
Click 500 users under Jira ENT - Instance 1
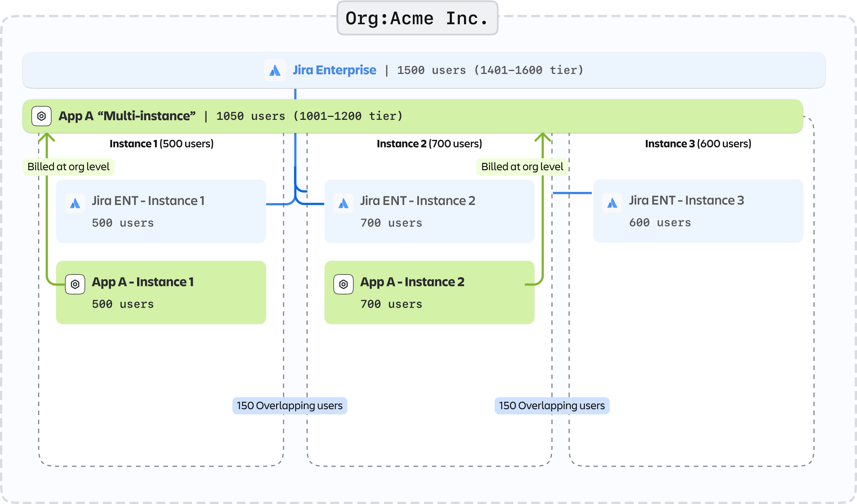(x=123, y=223)
